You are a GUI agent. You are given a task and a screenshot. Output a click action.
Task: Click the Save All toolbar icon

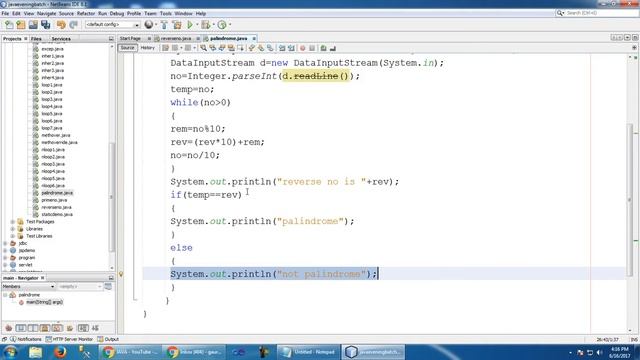coord(46,25)
